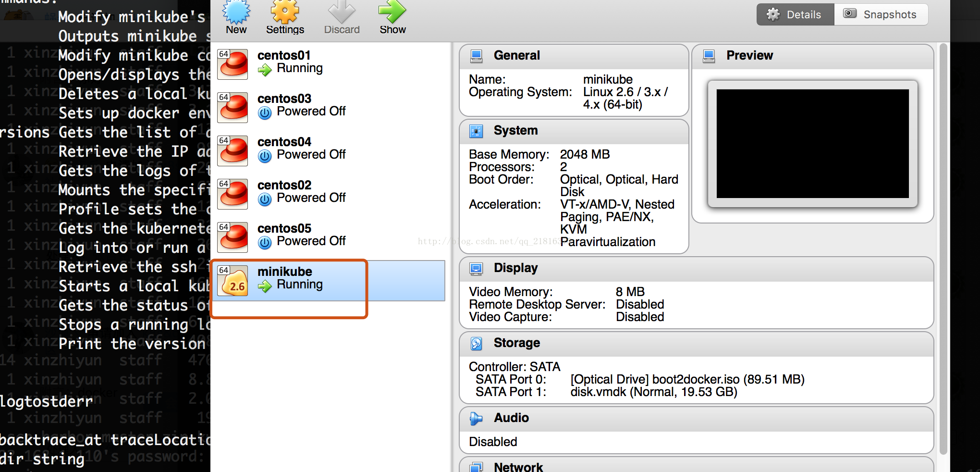Select the centos01 virtual machine
This screenshot has height=472, width=980.
coord(328,64)
